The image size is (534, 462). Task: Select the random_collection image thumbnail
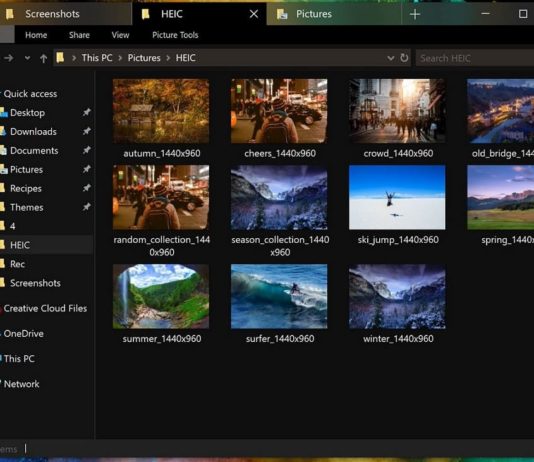point(161,197)
